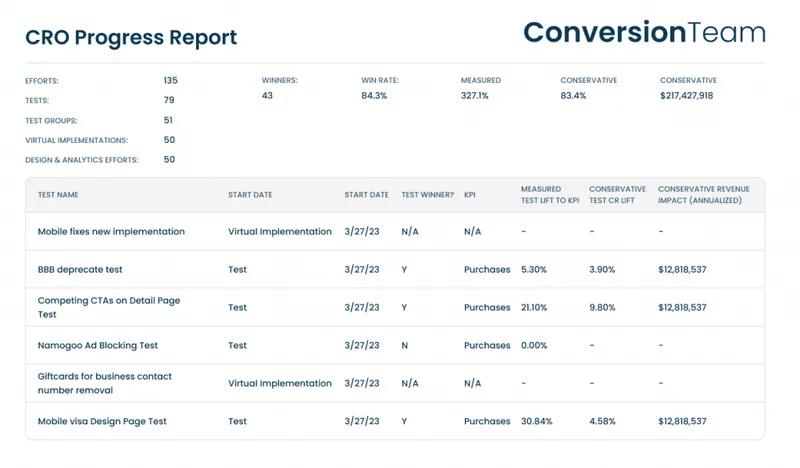Click the Conservative value 83.4%

click(573, 95)
